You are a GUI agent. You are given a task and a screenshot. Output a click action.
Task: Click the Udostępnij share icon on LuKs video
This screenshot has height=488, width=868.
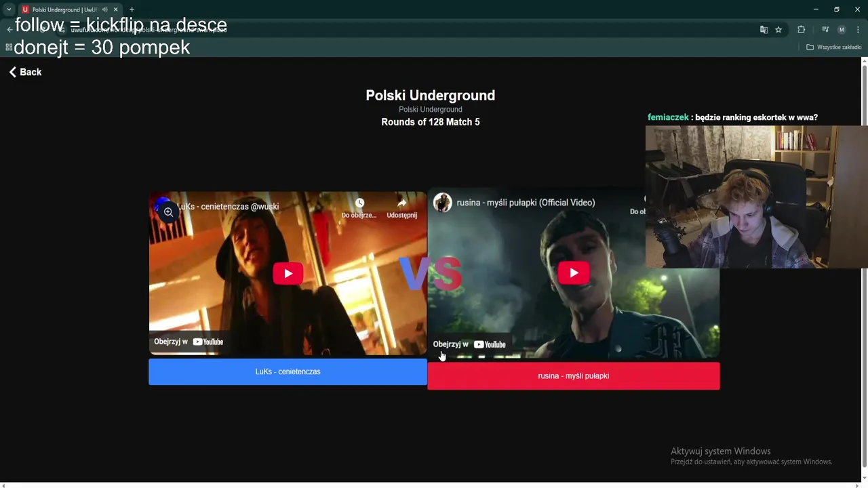pos(401,203)
